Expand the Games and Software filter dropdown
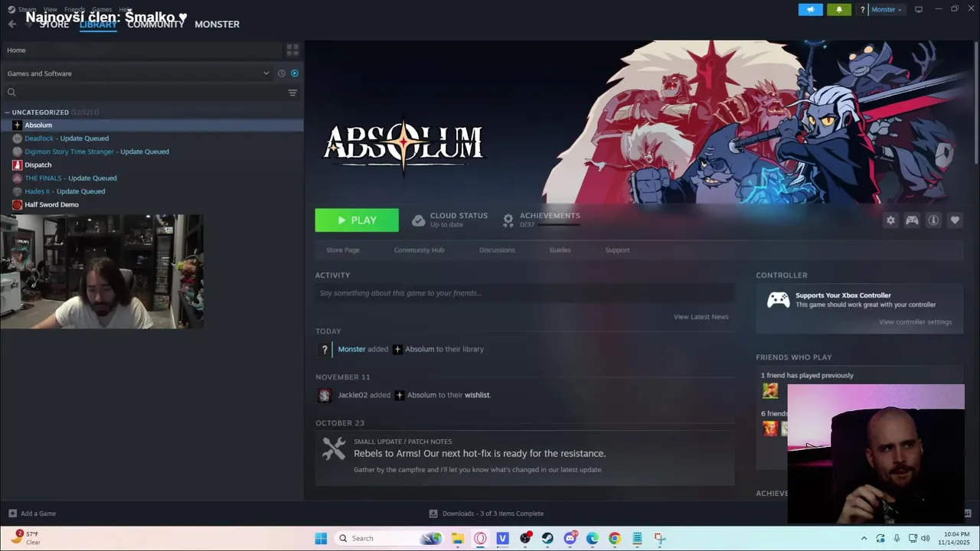The image size is (980, 551). [x=139, y=73]
